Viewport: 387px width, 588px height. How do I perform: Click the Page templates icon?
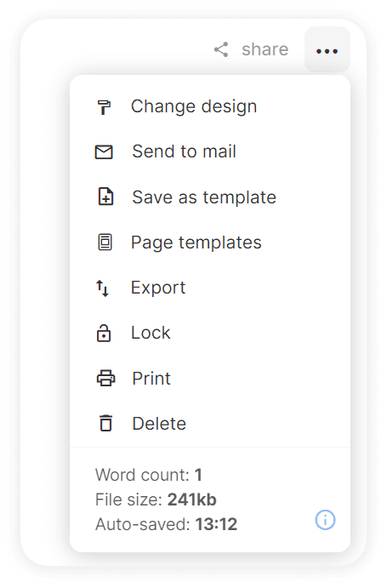click(105, 243)
